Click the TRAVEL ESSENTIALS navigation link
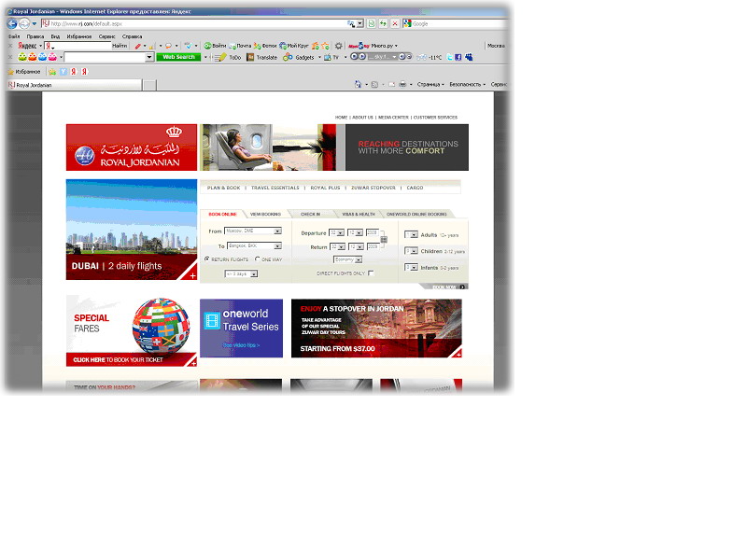Screen dimensions: 747x560 [x=275, y=188]
